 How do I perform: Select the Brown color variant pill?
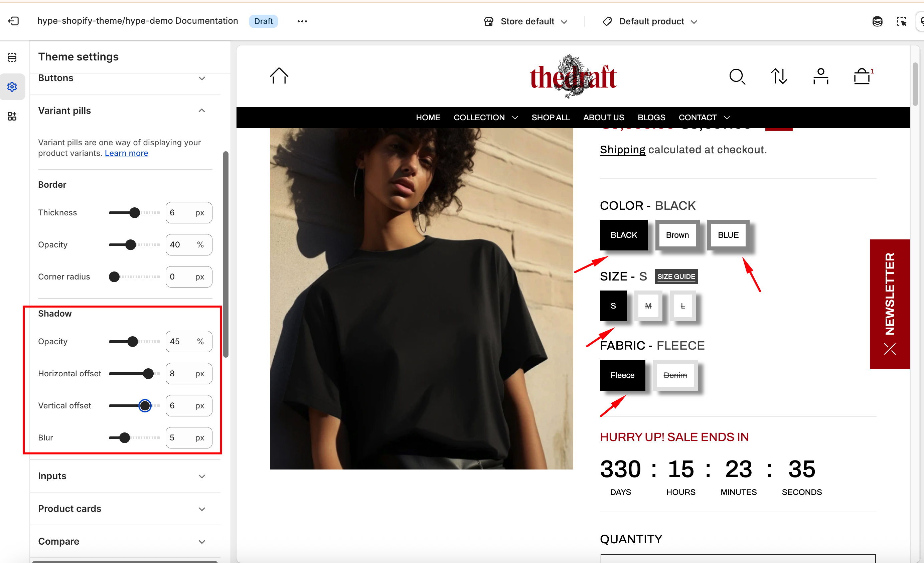[677, 235]
